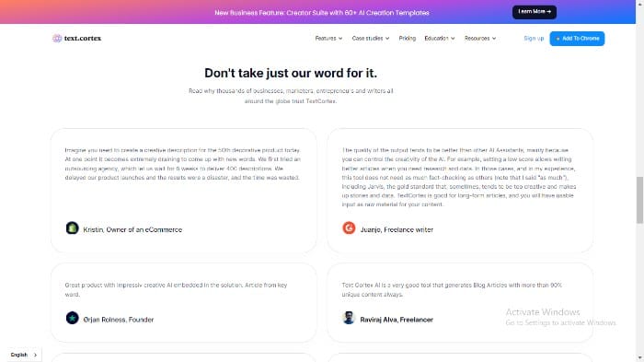Select the name Kristin, Owner of an eCommerce
The width and height of the screenshot is (644, 362).
pyautogui.click(x=132, y=229)
